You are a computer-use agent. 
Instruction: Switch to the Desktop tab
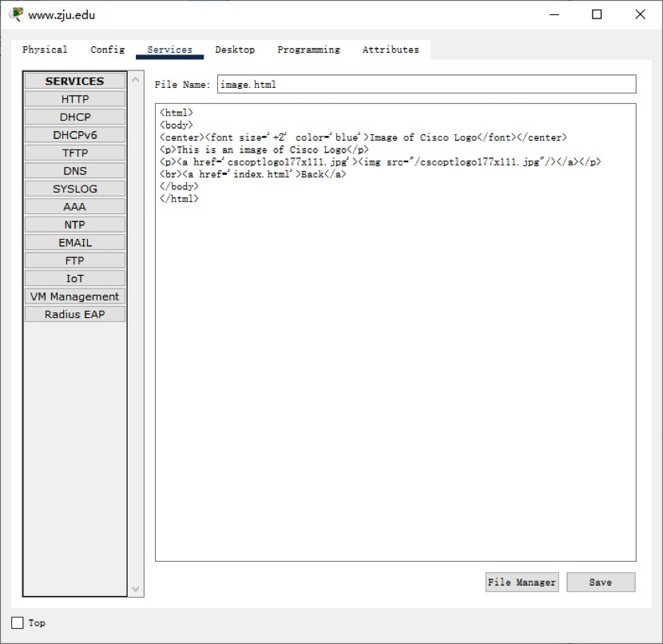(x=235, y=50)
